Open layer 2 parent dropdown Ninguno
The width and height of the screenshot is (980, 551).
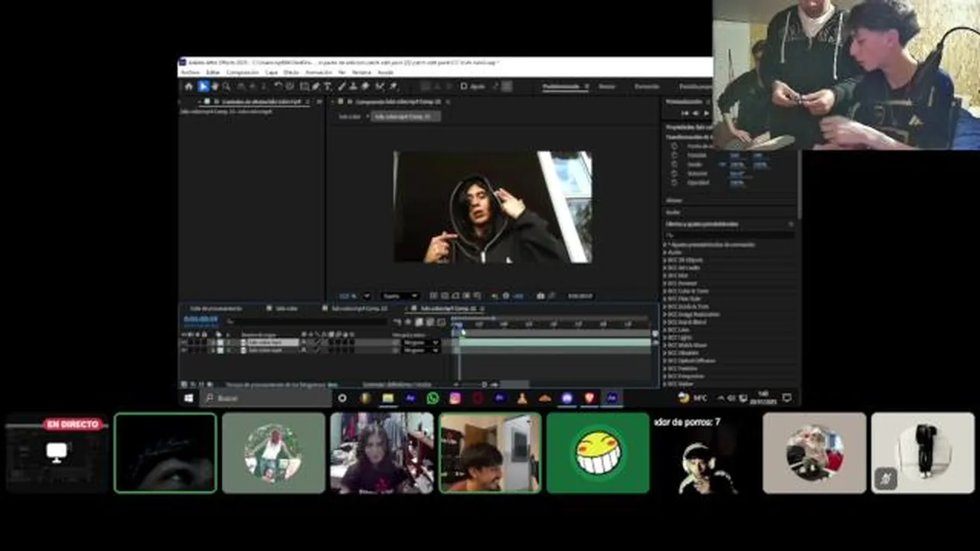422,350
